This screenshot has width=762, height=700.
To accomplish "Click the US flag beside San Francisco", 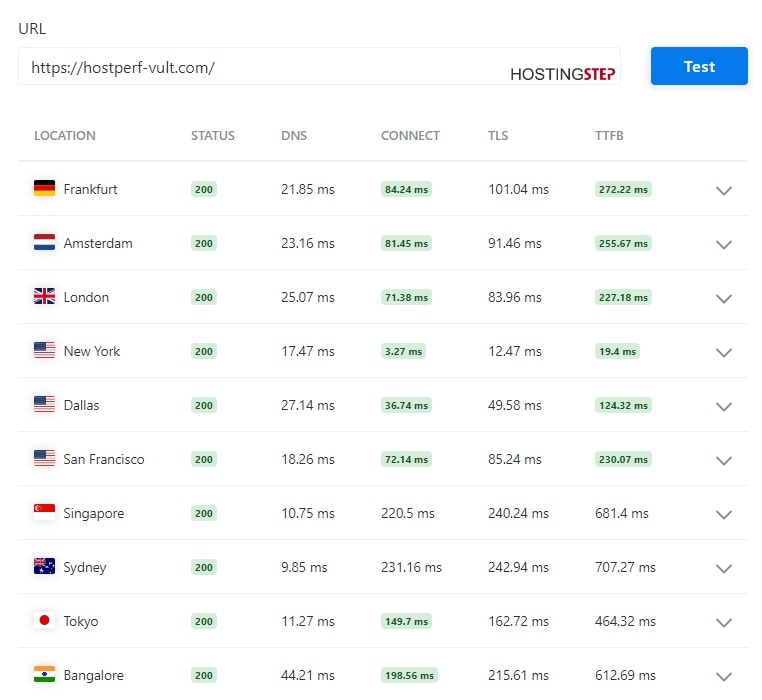I will click(44, 458).
